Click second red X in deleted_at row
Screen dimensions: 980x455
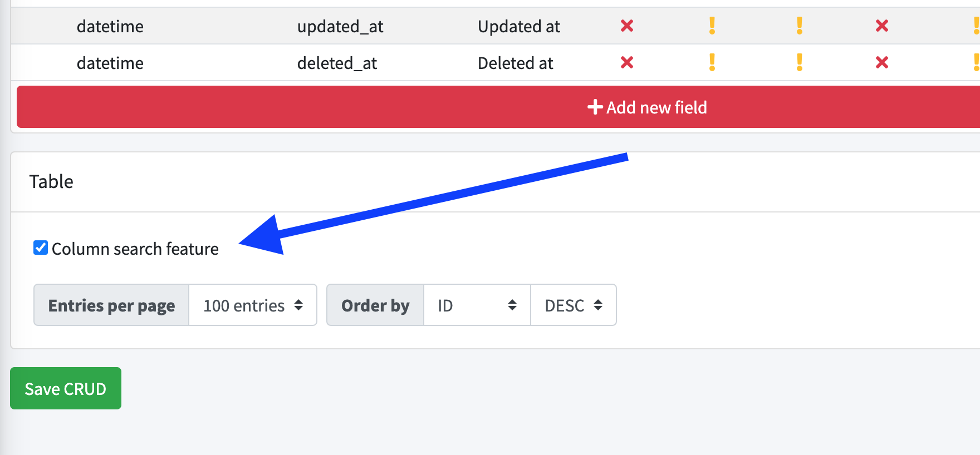(x=882, y=62)
